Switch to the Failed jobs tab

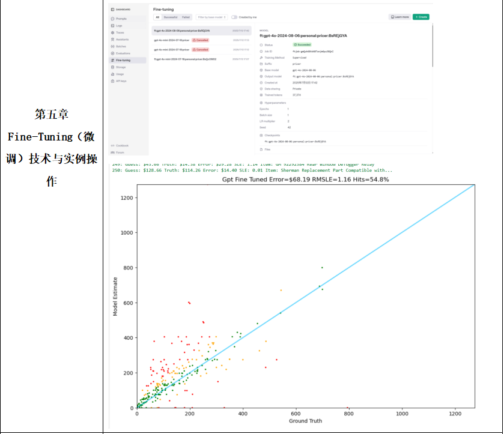(186, 17)
